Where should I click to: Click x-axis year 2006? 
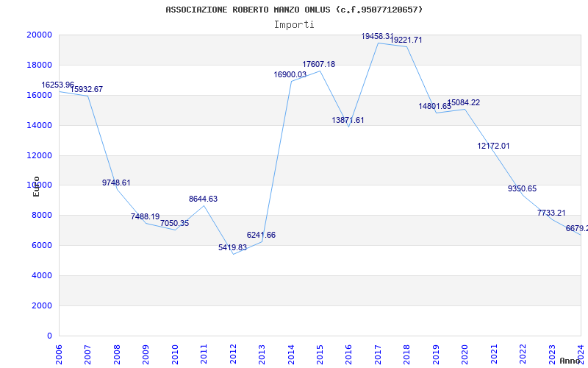tap(59, 354)
